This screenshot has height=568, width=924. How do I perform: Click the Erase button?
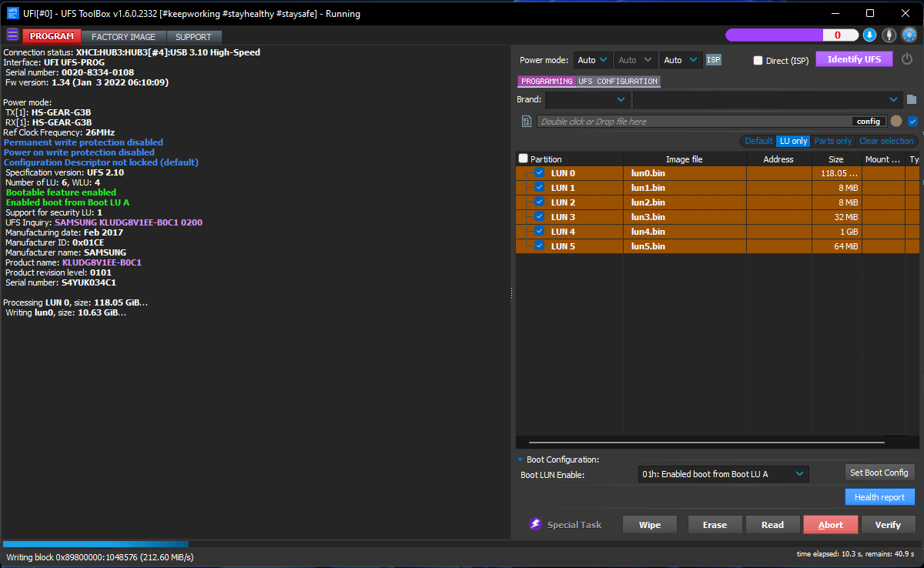click(715, 525)
